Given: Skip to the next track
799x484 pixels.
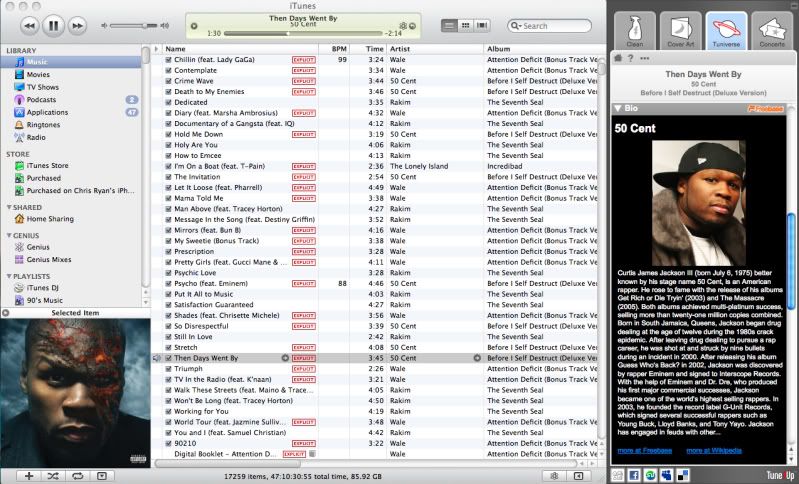Looking at the screenshot, I should tap(77, 25).
